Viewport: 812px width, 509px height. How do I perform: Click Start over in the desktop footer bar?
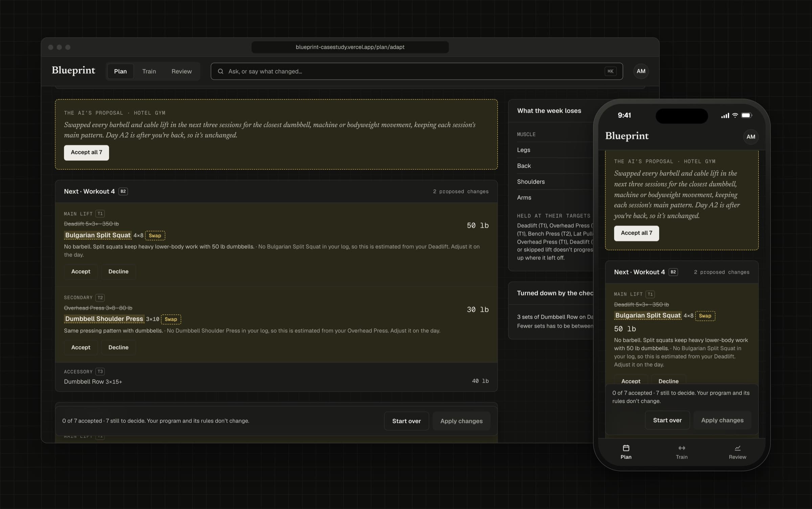406,421
